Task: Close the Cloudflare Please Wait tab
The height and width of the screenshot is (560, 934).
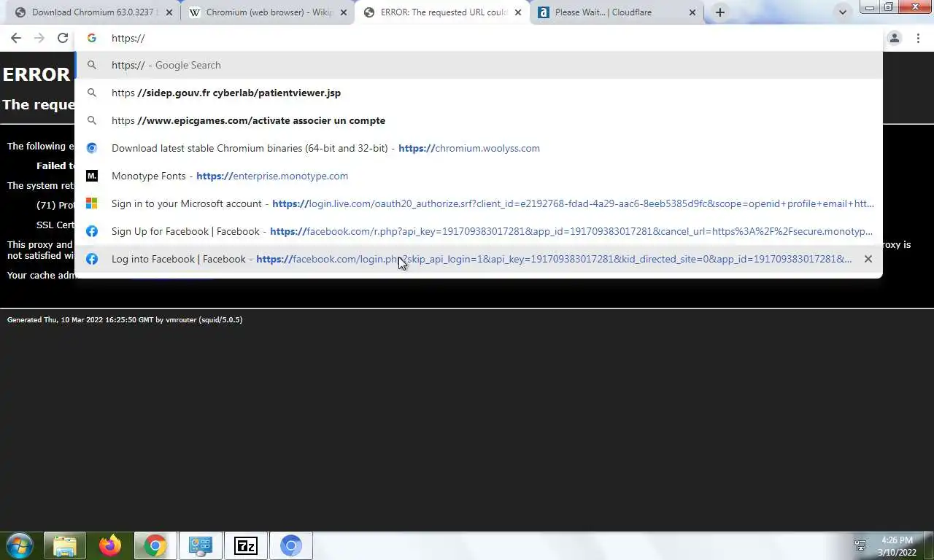Action: [692, 12]
